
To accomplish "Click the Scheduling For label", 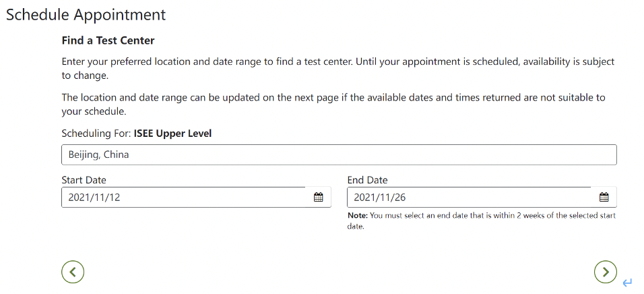I will (96, 134).
